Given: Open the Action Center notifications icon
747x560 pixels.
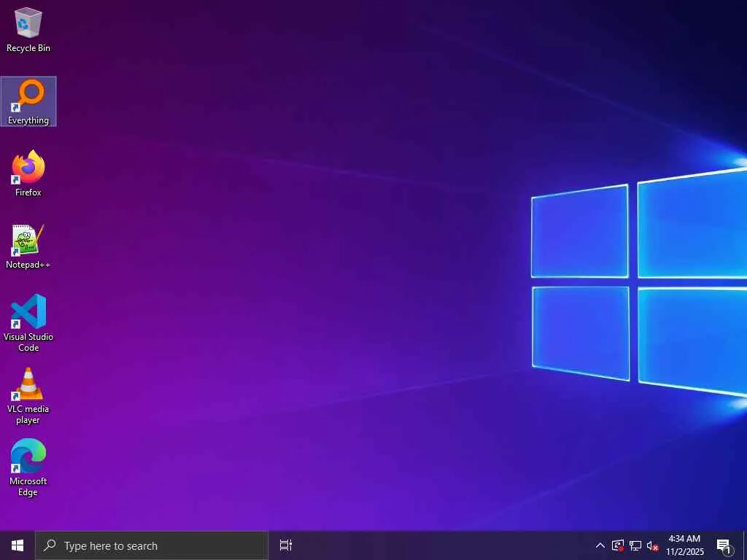Looking at the screenshot, I should (724, 545).
